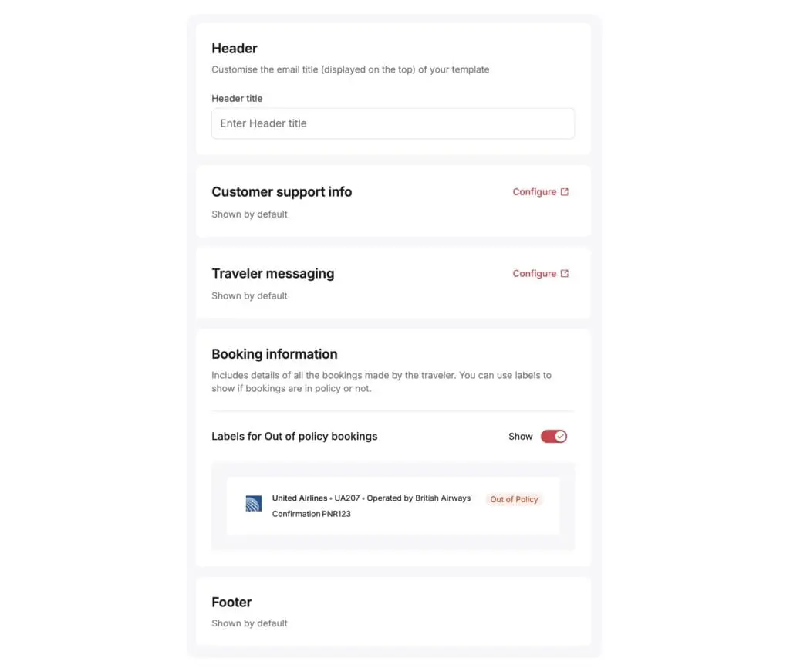The height and width of the screenshot is (672, 790).
Task: Click the United Airlines logo in the booking preview
Action: pos(254,503)
